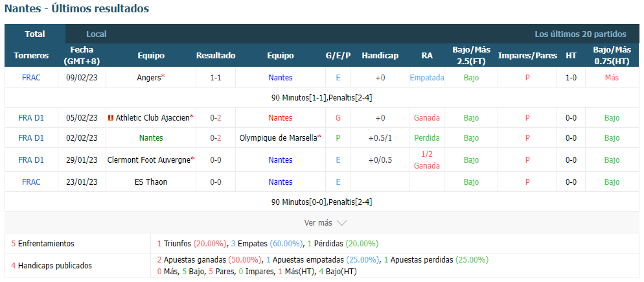Click the FRAC tournament link for 09/02/23
Screen dimensions: 644x282
point(31,77)
